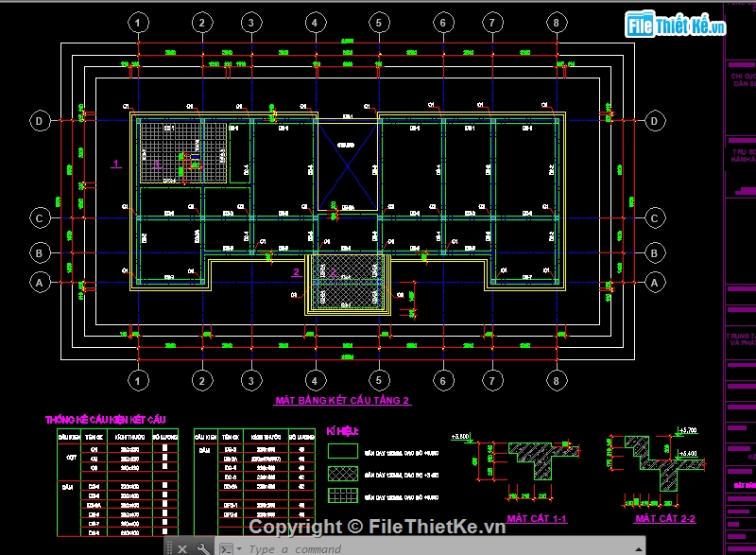Select axis bubble 4 above the plan

[315, 23]
